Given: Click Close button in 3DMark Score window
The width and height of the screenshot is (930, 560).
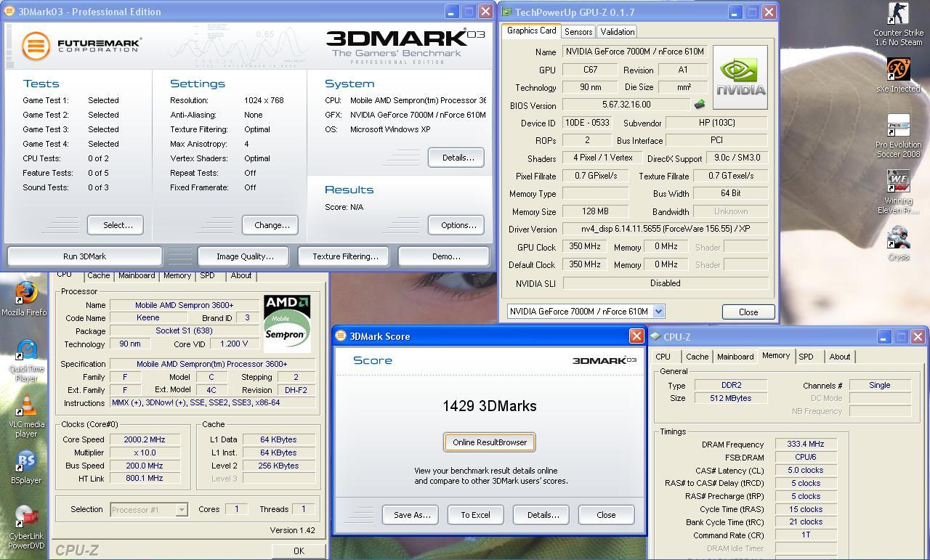Looking at the screenshot, I should pos(606,515).
